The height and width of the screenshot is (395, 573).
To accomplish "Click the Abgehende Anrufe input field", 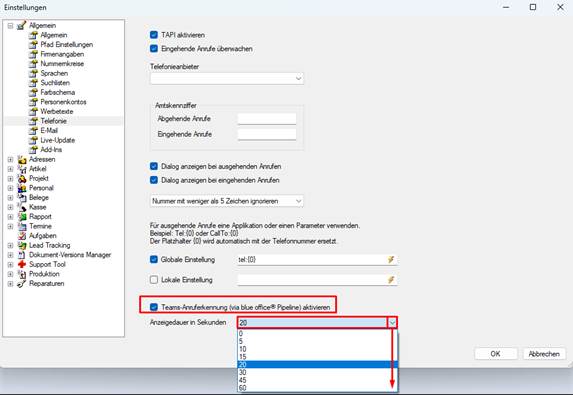I will click(267, 119).
